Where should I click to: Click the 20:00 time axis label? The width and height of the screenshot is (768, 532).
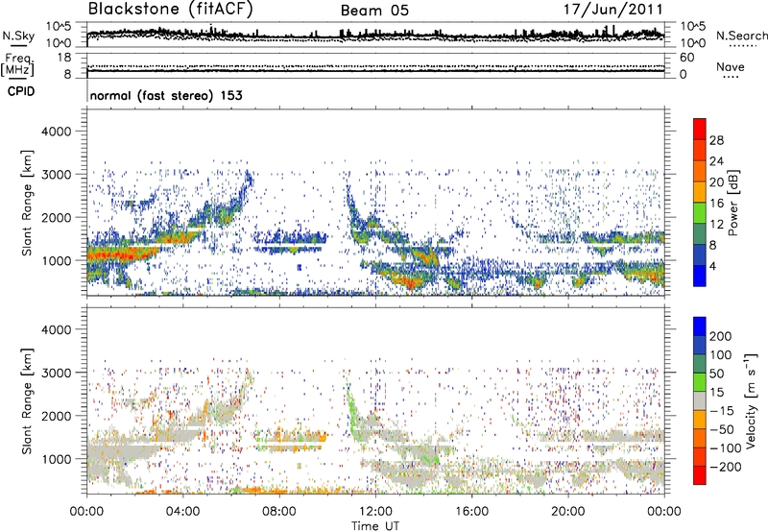coord(568,512)
